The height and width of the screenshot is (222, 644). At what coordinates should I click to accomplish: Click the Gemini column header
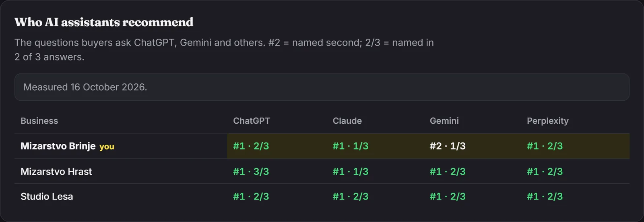444,121
